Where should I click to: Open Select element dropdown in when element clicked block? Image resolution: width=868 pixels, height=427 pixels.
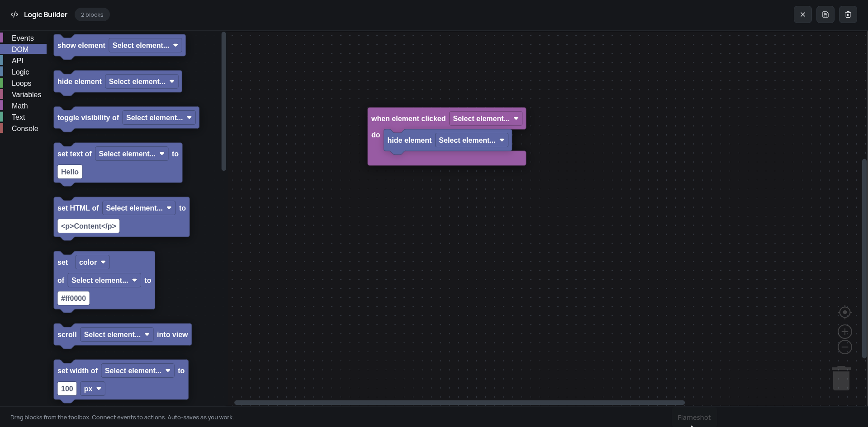click(x=485, y=118)
